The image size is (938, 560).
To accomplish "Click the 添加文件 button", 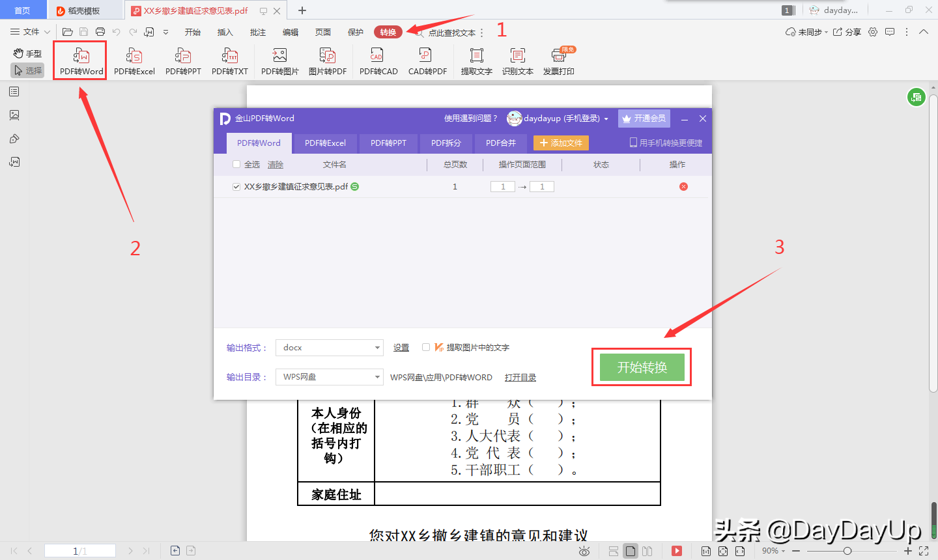I will 561,143.
